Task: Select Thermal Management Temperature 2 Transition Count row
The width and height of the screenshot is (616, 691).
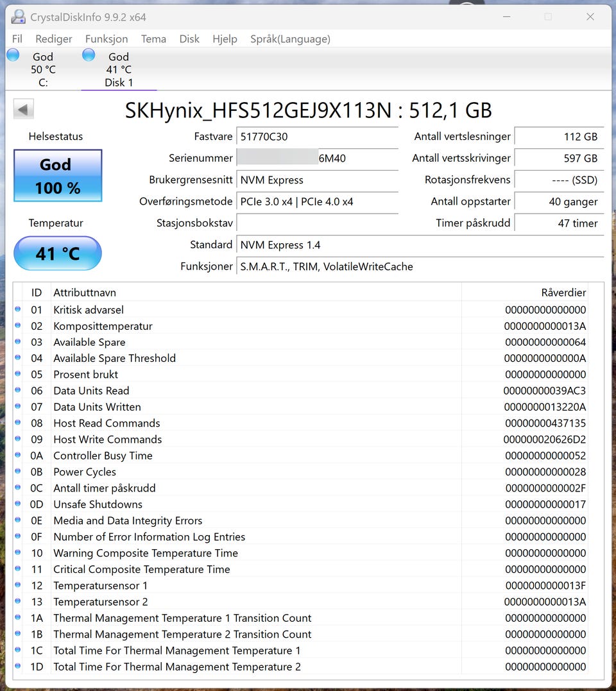Action: (301, 634)
